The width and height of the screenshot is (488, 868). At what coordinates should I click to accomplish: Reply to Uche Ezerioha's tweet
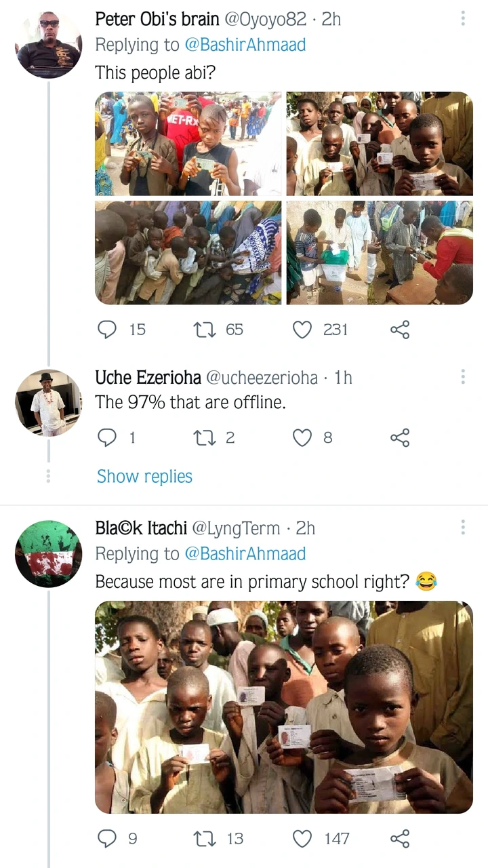coord(107,437)
